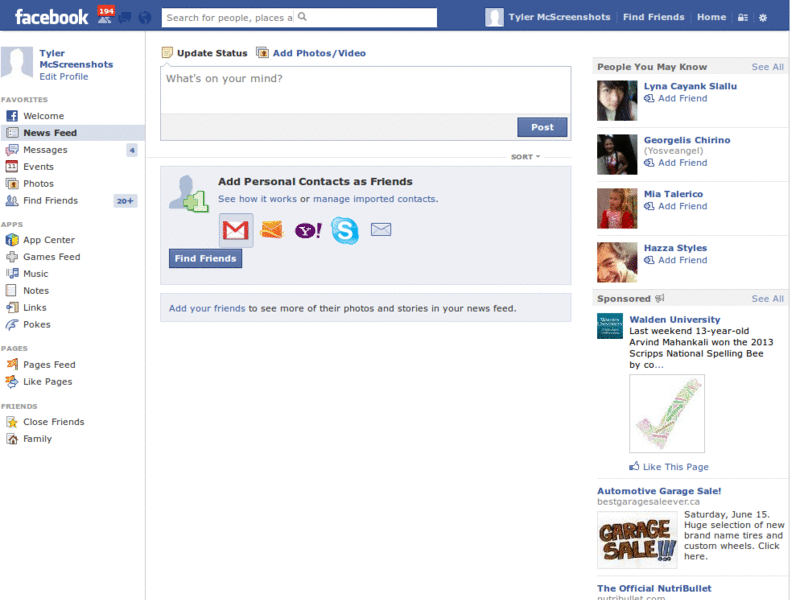This screenshot has width=800, height=600.
Task: Open Tyler McScreenshots profile in top bar
Action: [547, 17]
